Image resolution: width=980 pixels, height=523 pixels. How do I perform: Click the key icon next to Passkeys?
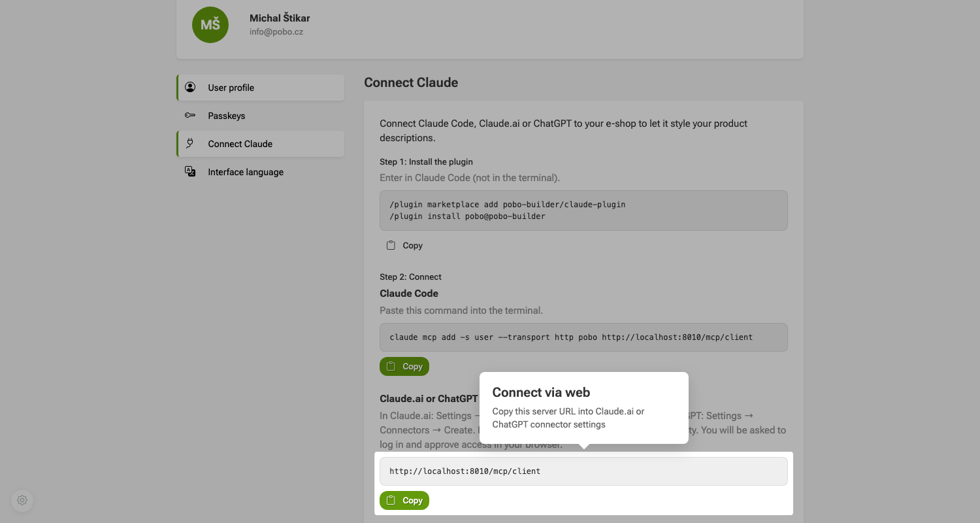point(190,116)
